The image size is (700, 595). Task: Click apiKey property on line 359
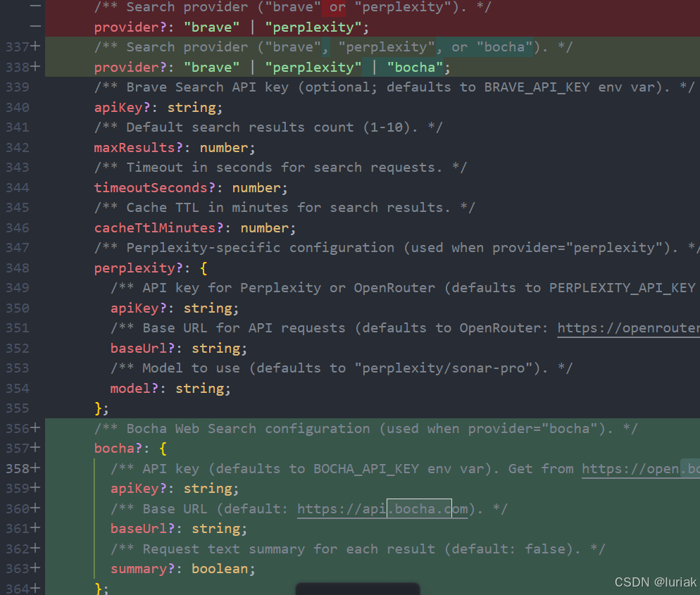[135, 489]
